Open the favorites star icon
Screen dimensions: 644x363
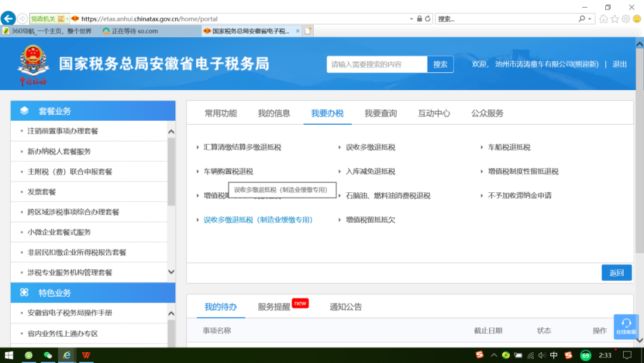point(614,19)
